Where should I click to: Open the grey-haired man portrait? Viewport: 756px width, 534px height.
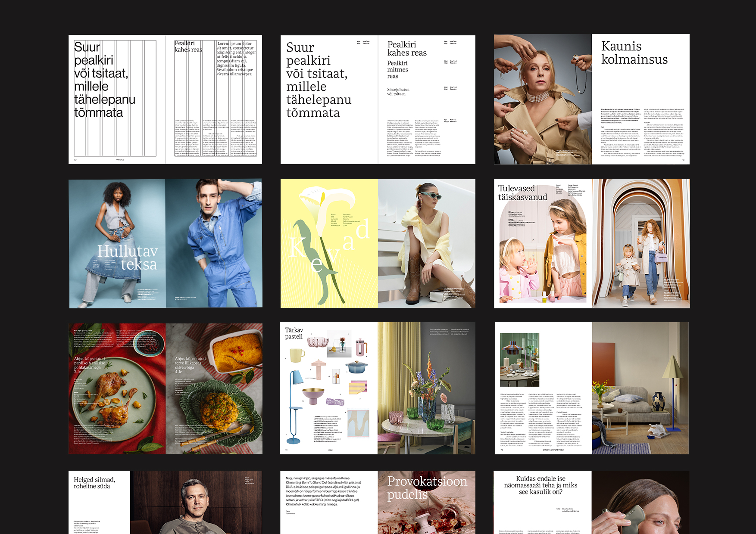(x=196, y=503)
